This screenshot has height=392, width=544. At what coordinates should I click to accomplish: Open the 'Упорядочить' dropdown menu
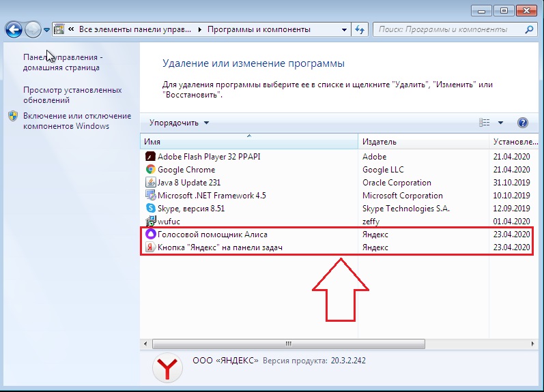click(179, 123)
